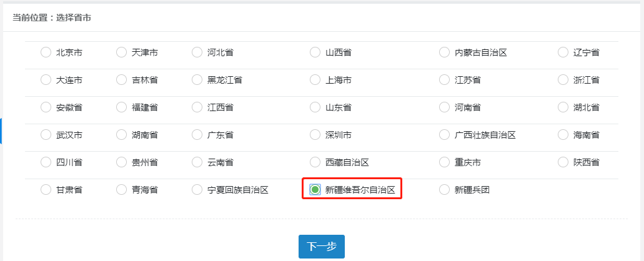Select the 北京市 radio button
The height and width of the screenshot is (261, 644).
click(46, 52)
